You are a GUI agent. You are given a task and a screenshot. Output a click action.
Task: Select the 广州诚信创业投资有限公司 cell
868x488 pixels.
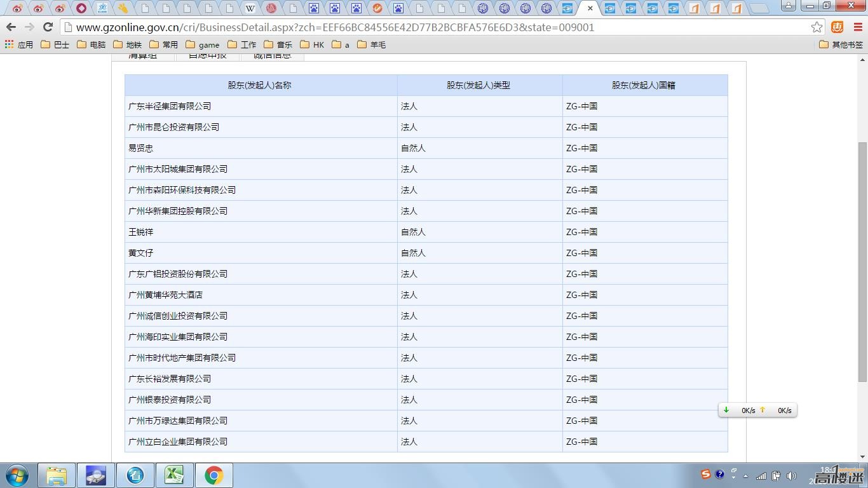tap(261, 316)
